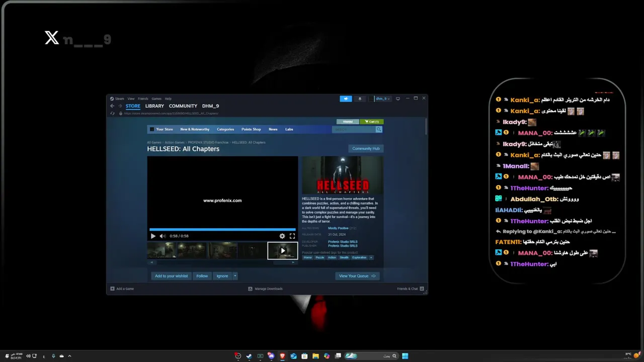Click the store search field
The width and height of the screenshot is (644, 362).
[354, 129]
